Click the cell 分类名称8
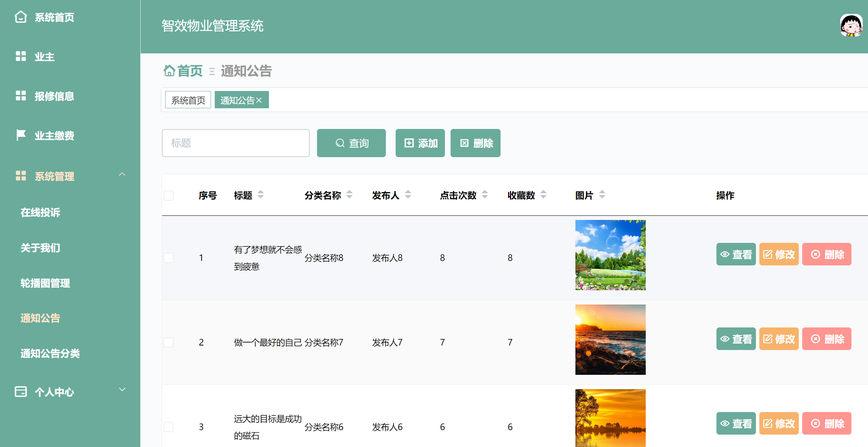This screenshot has width=868, height=447. tap(324, 258)
